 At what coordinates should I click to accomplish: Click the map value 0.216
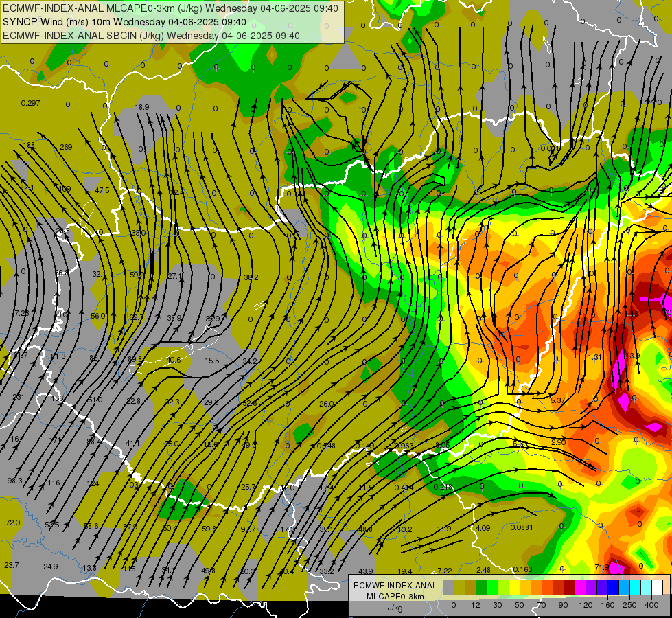[x=443, y=487]
